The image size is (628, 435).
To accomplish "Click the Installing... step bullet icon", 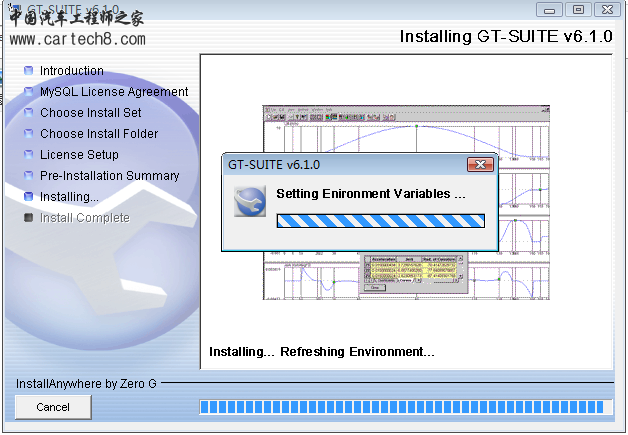I will (28, 196).
